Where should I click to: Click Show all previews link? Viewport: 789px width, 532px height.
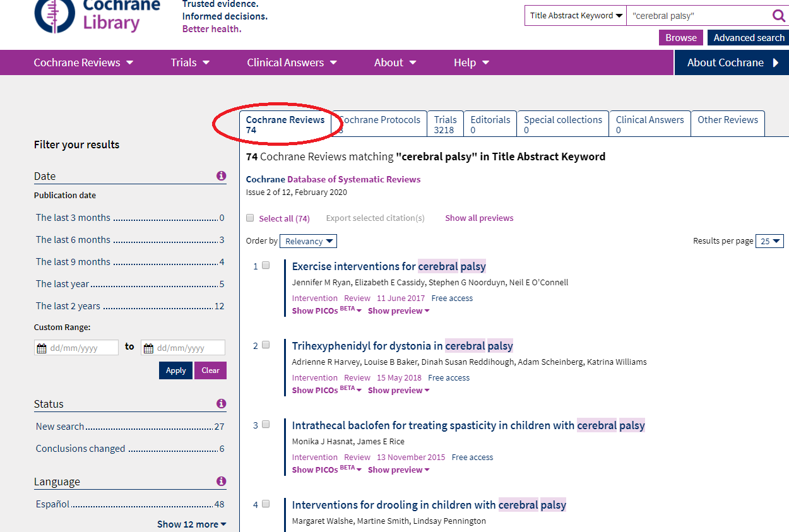tap(479, 218)
